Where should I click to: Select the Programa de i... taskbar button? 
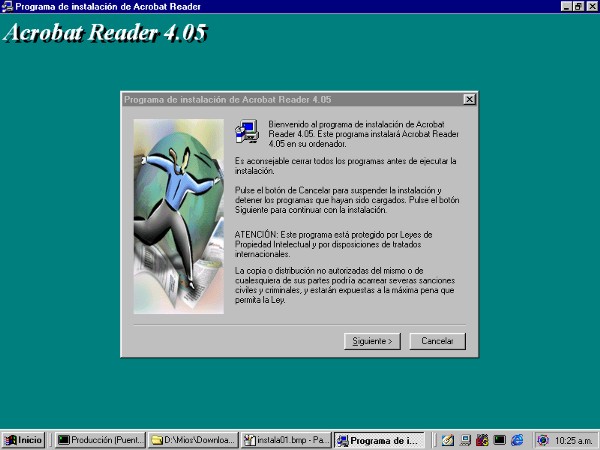click(x=380, y=439)
